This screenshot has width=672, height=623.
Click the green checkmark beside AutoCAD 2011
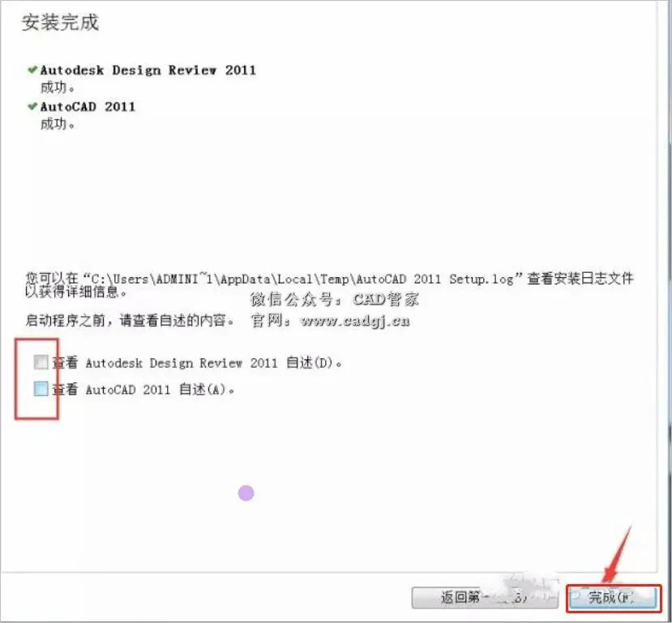click(x=32, y=106)
